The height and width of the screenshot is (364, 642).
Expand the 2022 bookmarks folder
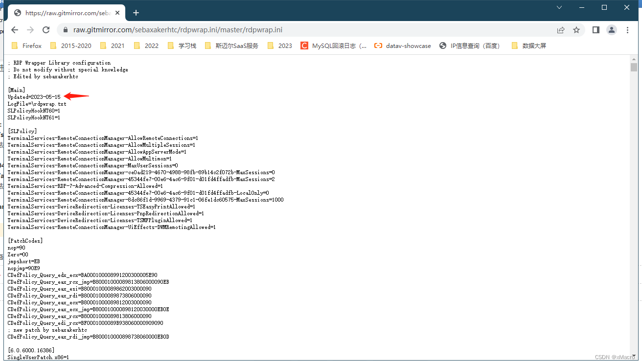pos(151,45)
